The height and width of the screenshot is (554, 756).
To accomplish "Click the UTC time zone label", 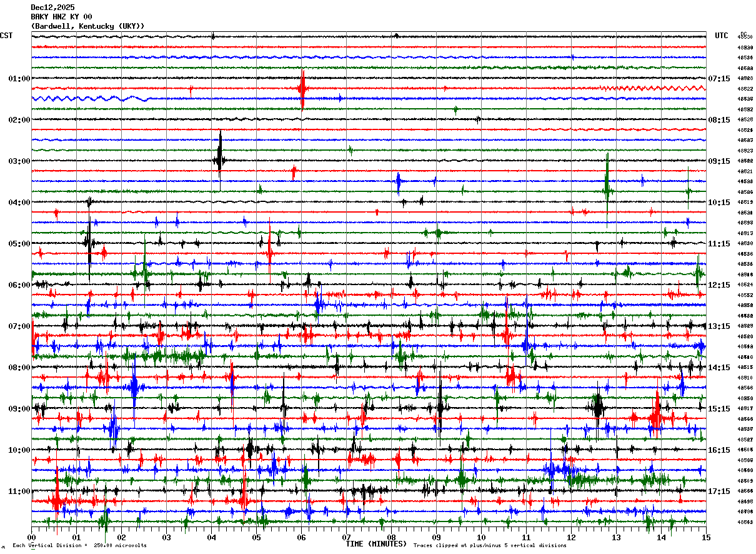I will point(722,36).
